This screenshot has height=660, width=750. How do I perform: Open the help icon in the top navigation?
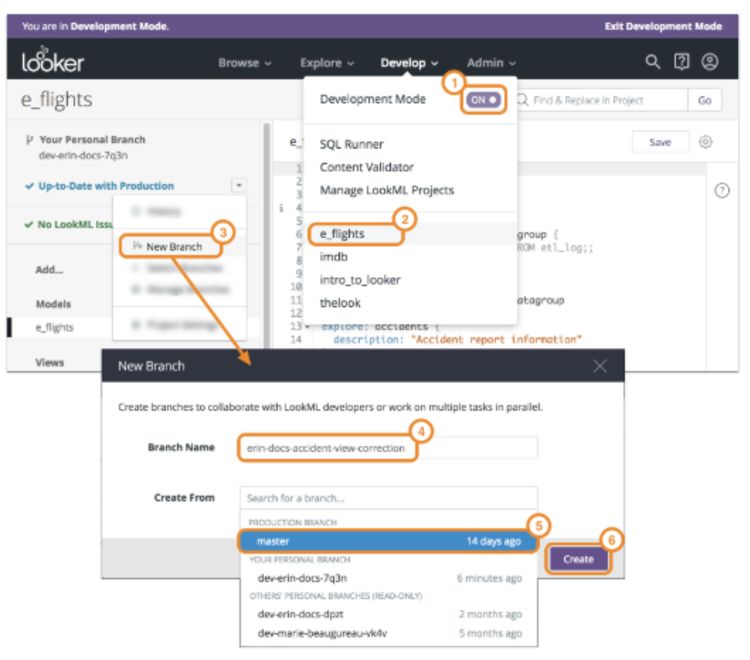tap(682, 62)
